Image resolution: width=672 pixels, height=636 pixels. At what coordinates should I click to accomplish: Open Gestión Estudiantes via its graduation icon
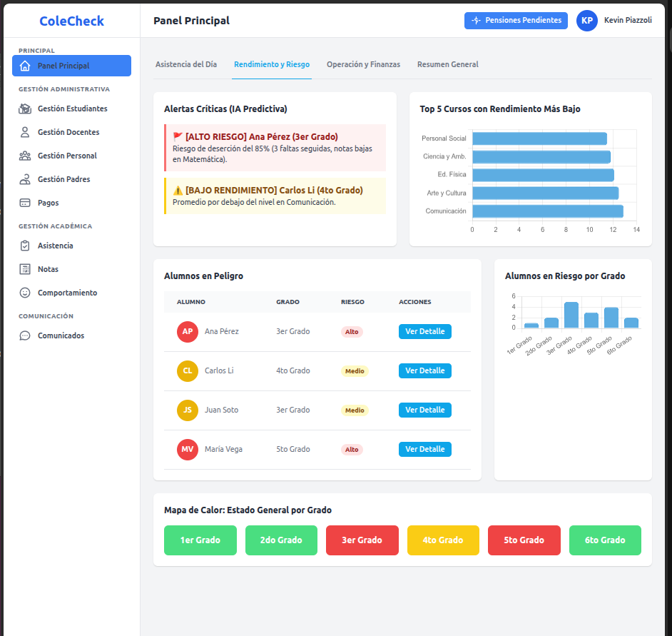(x=25, y=108)
